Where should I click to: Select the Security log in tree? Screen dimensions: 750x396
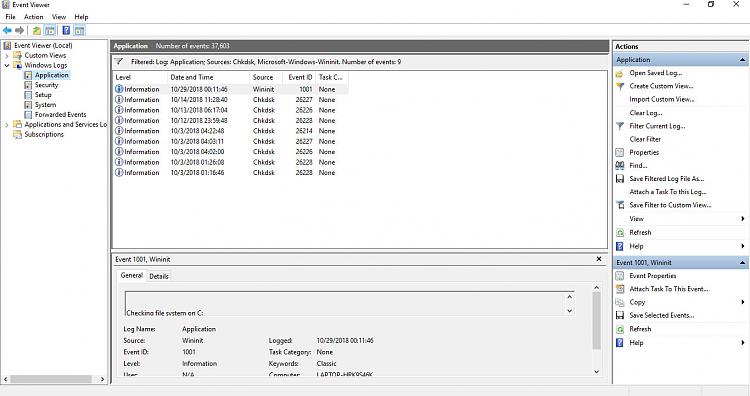[x=46, y=85]
